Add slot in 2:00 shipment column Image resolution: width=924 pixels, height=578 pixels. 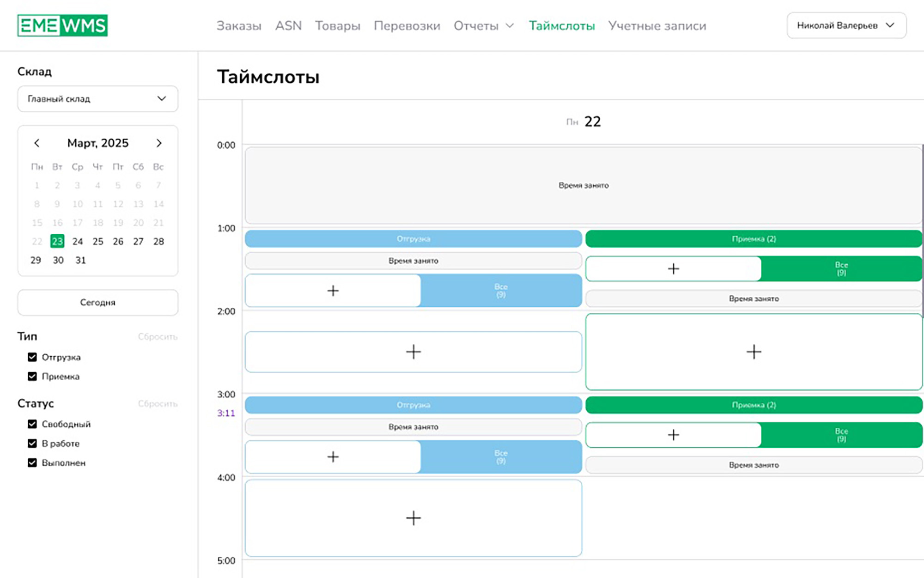click(413, 352)
